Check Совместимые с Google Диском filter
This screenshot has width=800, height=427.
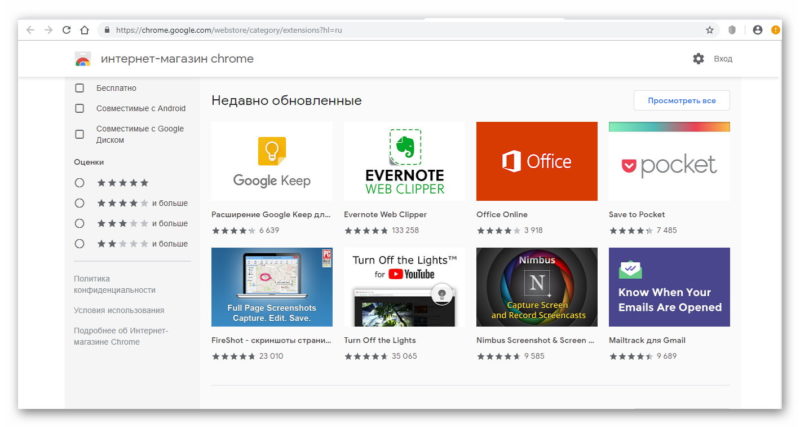coord(80,134)
